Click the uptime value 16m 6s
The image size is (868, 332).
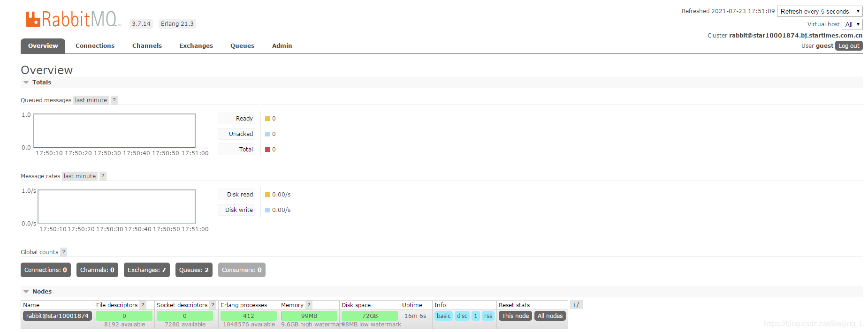point(415,316)
